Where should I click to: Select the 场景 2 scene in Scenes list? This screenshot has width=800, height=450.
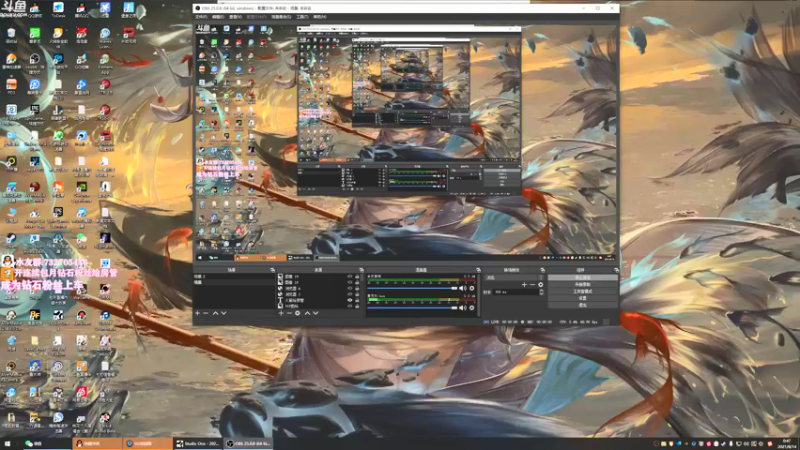click(234, 277)
